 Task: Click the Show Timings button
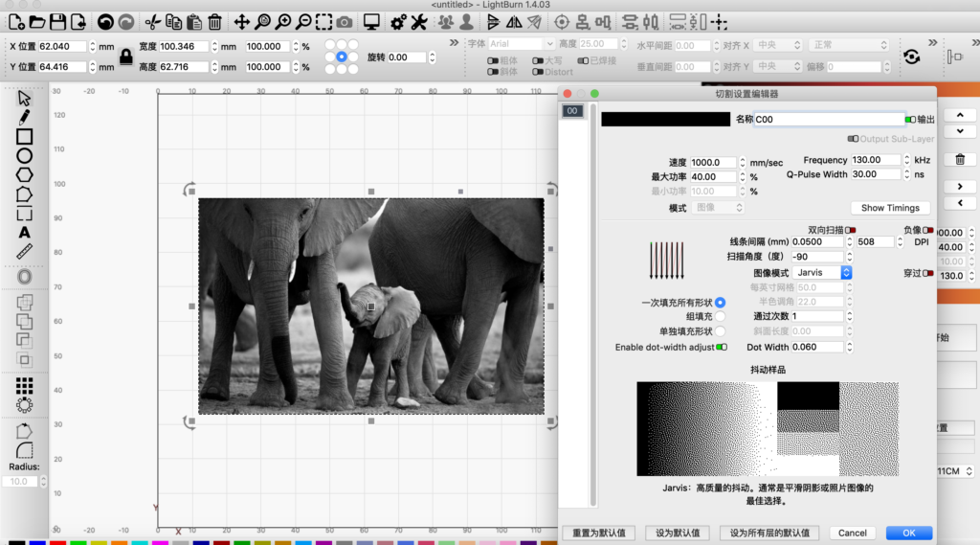coord(890,208)
